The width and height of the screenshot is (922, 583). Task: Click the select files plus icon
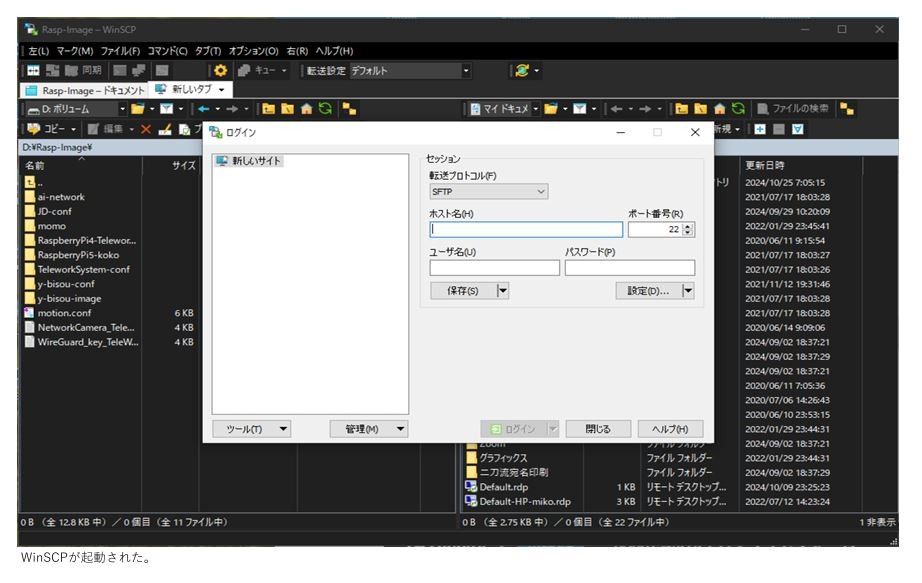[760, 129]
